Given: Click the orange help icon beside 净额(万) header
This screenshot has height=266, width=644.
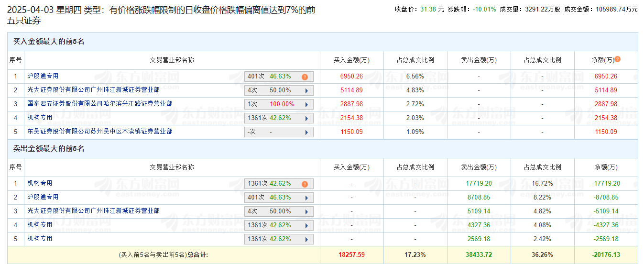Looking at the screenshot, I should (618, 59).
